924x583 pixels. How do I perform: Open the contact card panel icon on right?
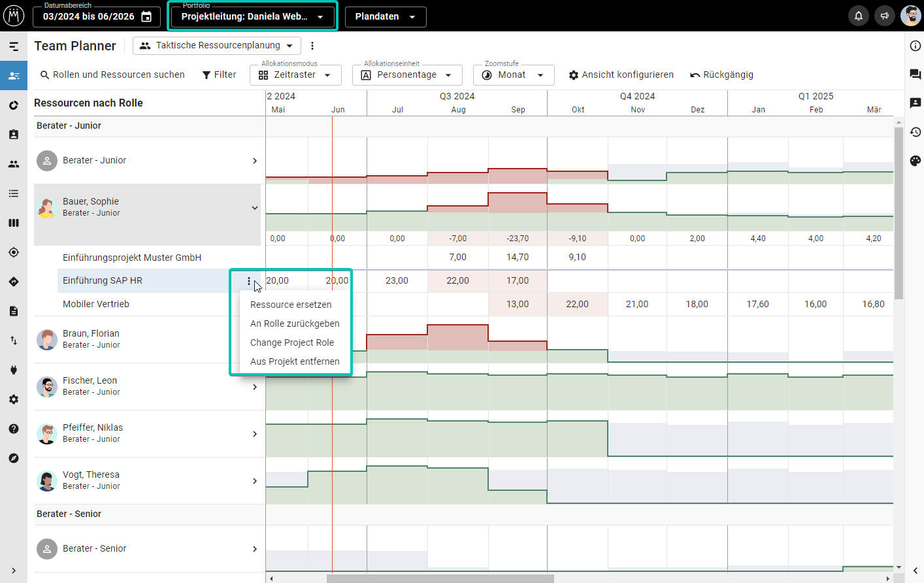tap(916, 103)
